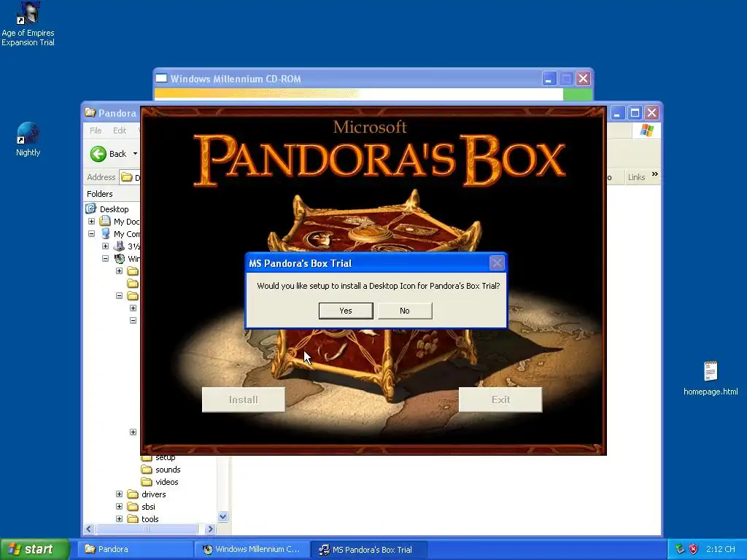This screenshot has height=560, width=747.
Task: Minimize the Windows Millennium CD-ROM window
Action: pos(549,79)
